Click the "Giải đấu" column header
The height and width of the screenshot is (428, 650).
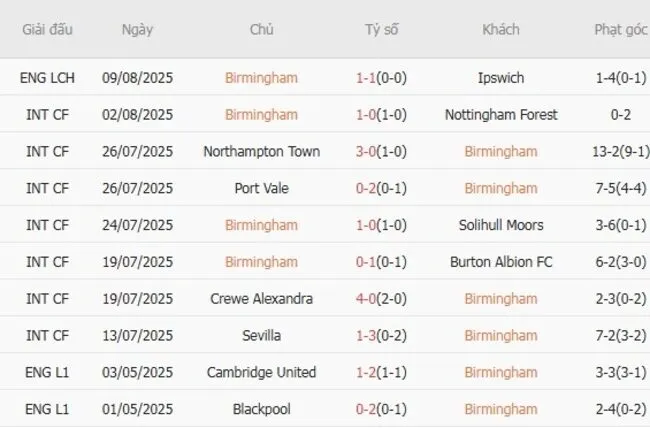pyautogui.click(x=46, y=29)
